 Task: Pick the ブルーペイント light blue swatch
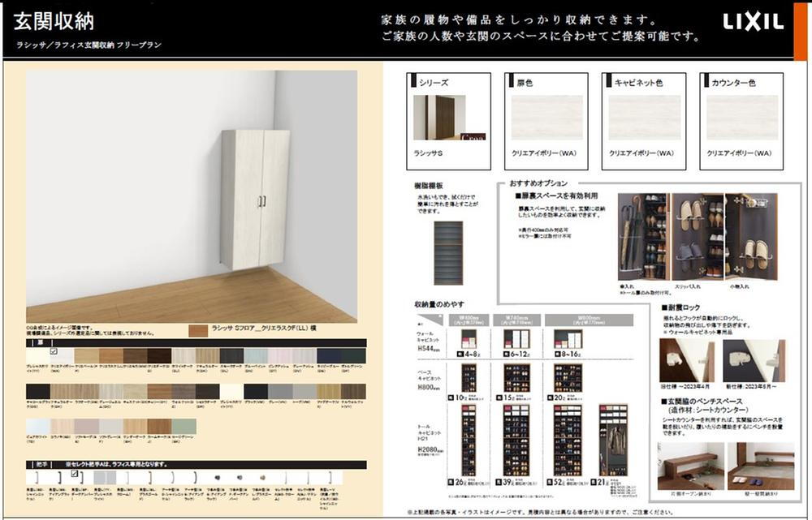coord(257,356)
